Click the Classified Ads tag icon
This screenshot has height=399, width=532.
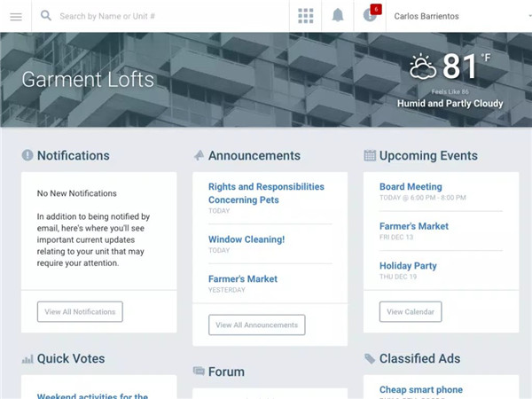370,359
